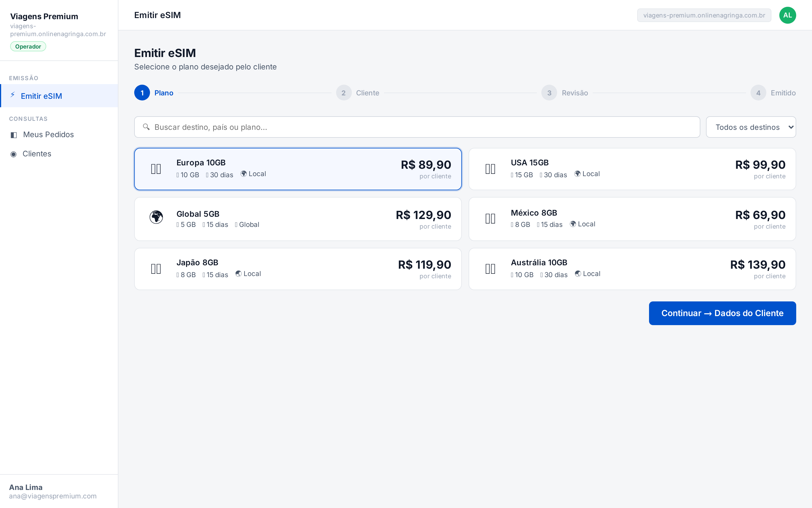Click ana@viagenspremium.com email text
This screenshot has height=508, width=812.
pos(53,496)
